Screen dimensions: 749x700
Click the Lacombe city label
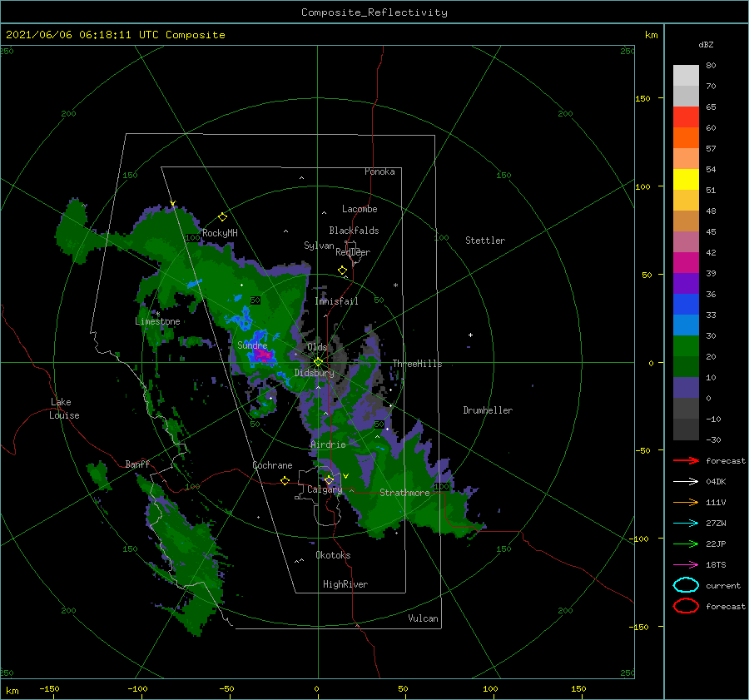(x=360, y=209)
